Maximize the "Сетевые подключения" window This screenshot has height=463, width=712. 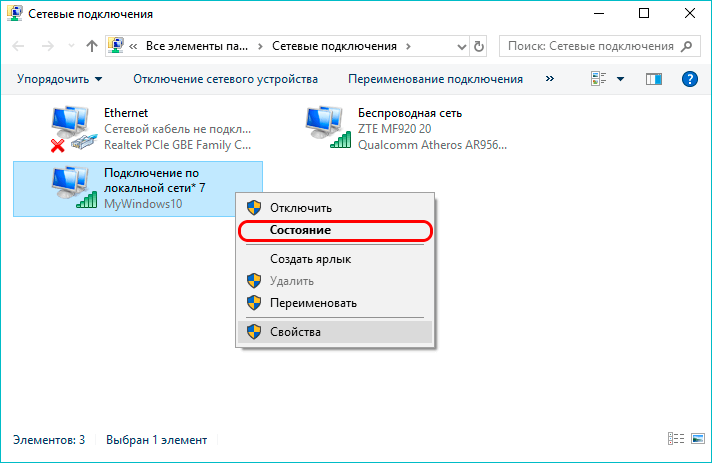644,14
